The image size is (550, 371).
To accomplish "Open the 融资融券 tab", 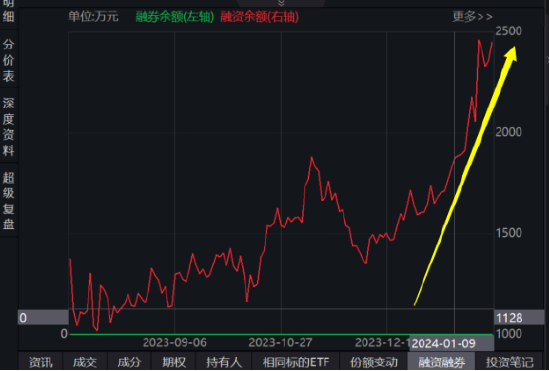I will pos(441,362).
